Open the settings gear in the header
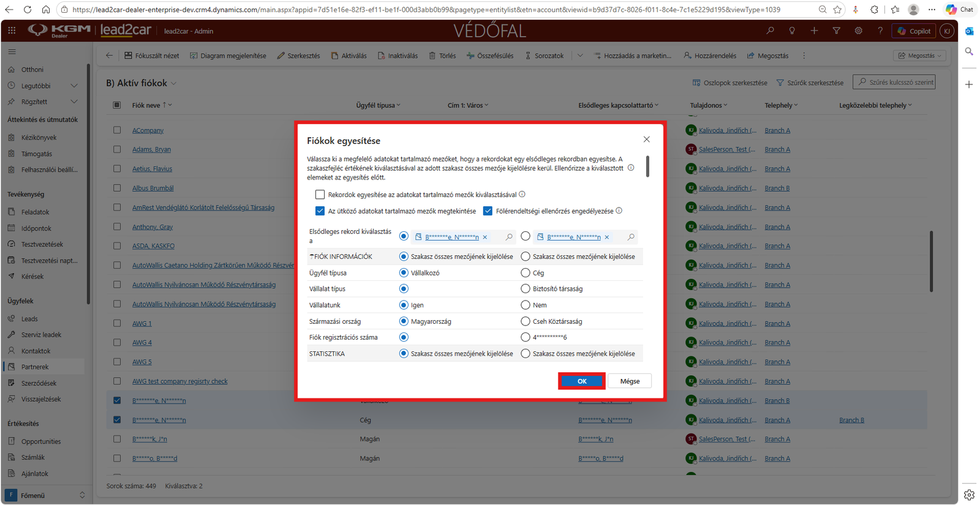The image size is (980, 505). (858, 31)
